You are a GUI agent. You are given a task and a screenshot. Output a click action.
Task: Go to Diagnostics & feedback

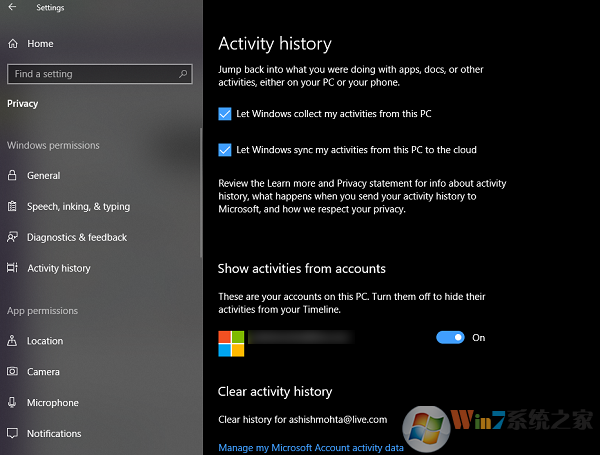[77, 237]
